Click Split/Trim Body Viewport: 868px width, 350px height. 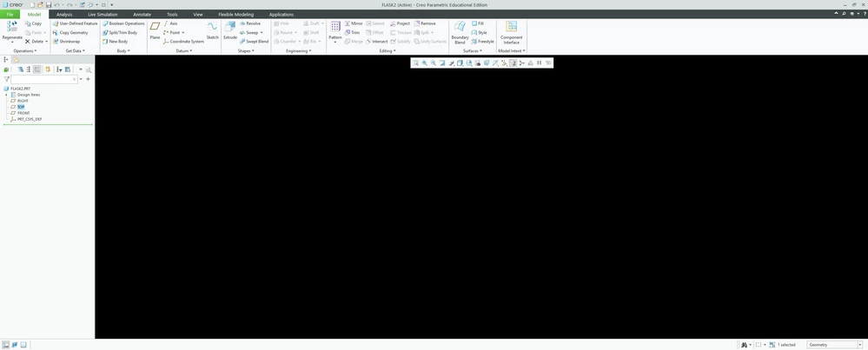pos(120,33)
